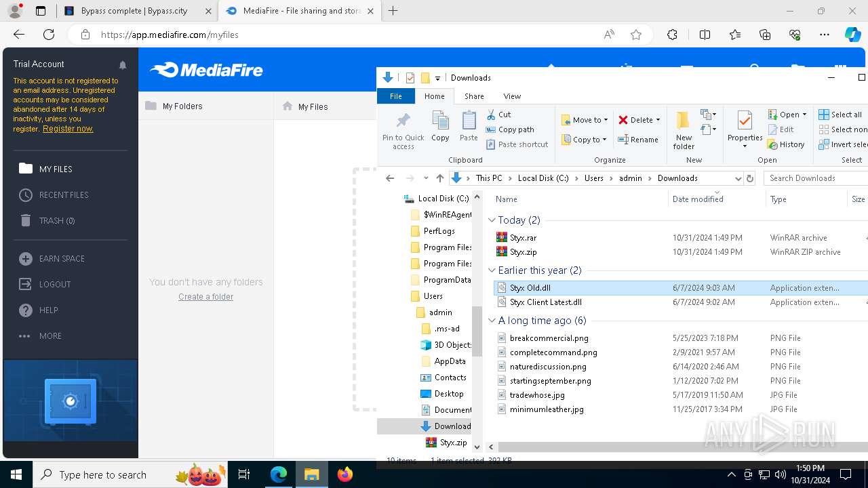Viewport: 868px width, 488px height.
Task: Click the Paste ribbon button
Action: [x=469, y=127]
